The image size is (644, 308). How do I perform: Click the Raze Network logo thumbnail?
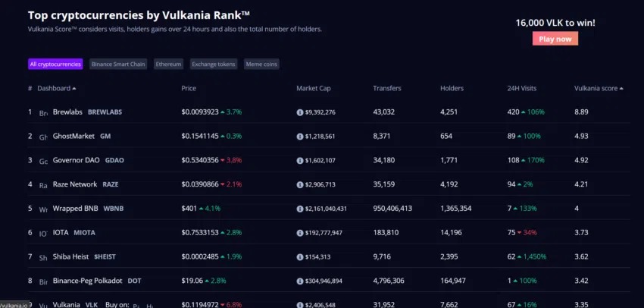coord(43,185)
